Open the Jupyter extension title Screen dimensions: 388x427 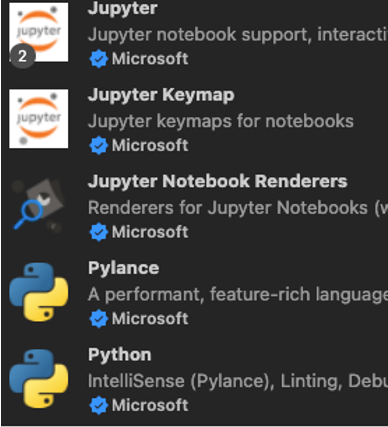coord(123,8)
